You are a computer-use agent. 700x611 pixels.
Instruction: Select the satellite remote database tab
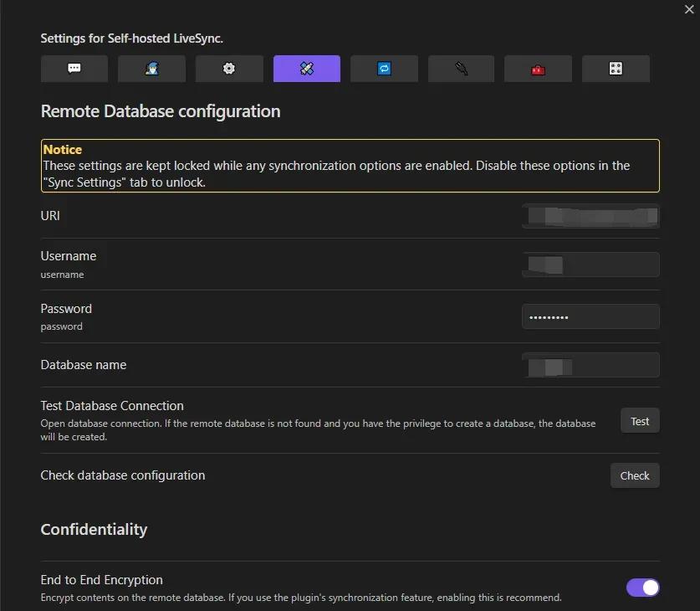click(307, 69)
